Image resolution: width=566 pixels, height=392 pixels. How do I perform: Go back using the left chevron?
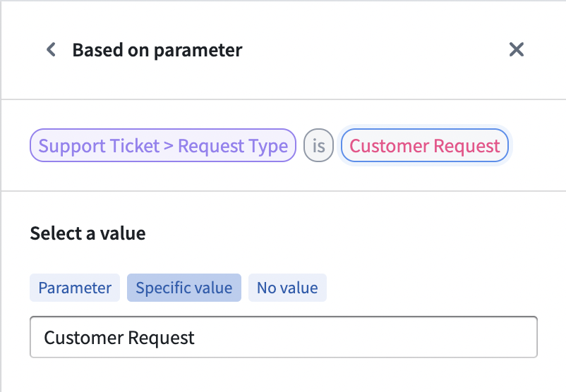[x=52, y=49]
